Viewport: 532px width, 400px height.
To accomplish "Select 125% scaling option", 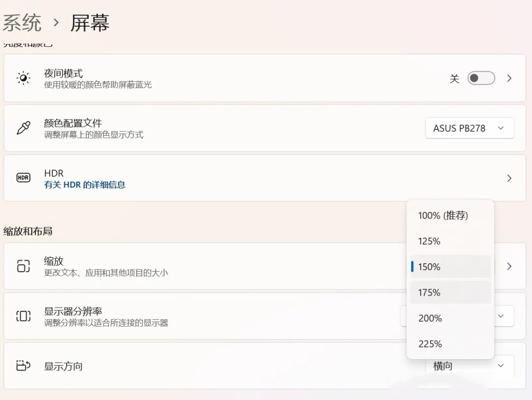I will coord(450,241).
